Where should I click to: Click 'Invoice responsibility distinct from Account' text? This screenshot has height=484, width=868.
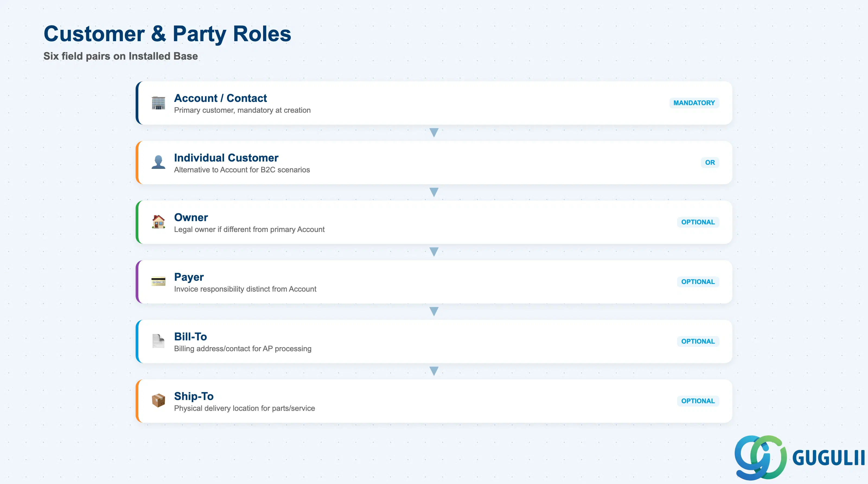tap(245, 289)
